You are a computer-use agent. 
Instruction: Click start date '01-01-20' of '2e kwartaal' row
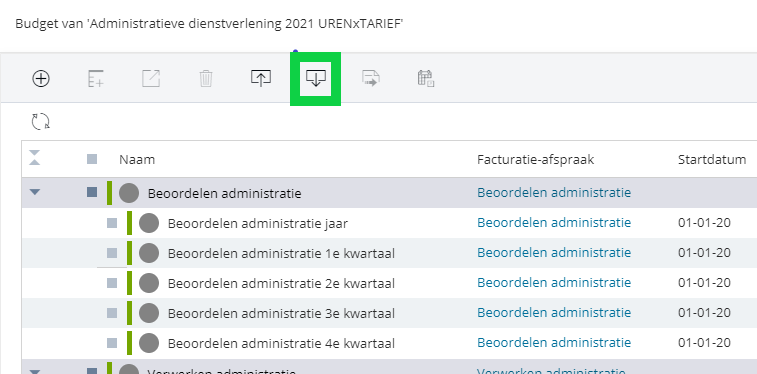coord(704,283)
